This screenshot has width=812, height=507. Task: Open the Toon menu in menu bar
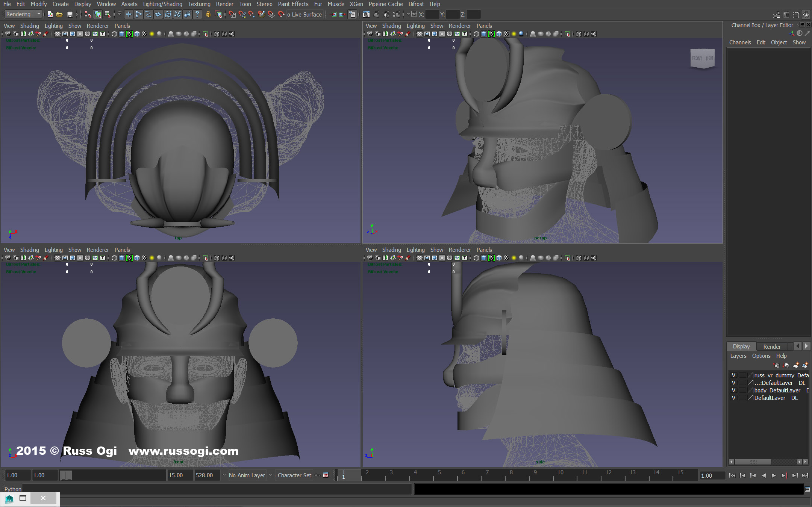click(x=244, y=4)
